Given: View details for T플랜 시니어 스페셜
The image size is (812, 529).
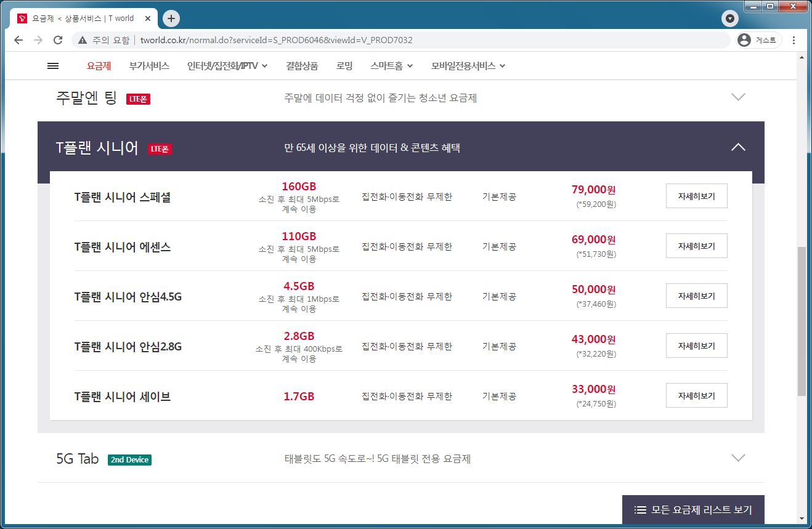Looking at the screenshot, I should tap(697, 196).
